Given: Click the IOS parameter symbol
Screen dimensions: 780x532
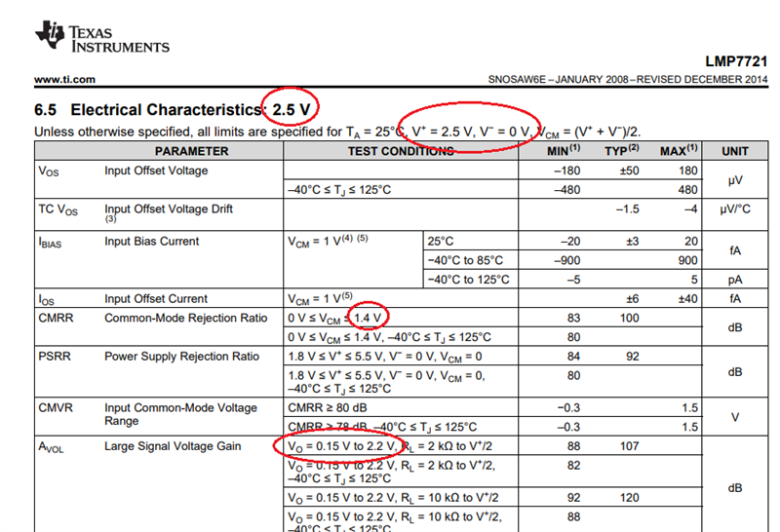Looking at the screenshot, I should (x=46, y=300).
